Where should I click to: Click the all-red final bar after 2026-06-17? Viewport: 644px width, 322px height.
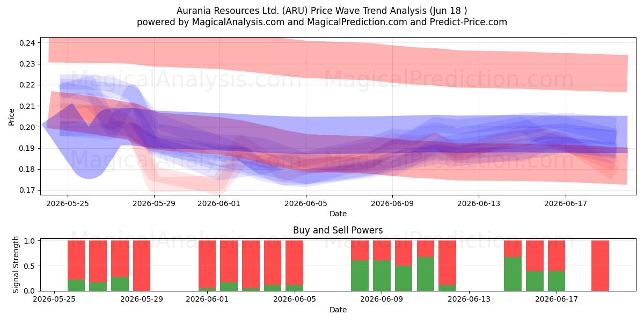[600, 266]
